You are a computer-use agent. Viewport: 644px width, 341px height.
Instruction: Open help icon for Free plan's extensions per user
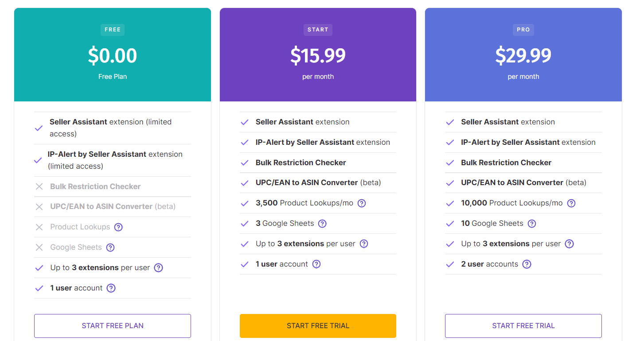pos(158,267)
